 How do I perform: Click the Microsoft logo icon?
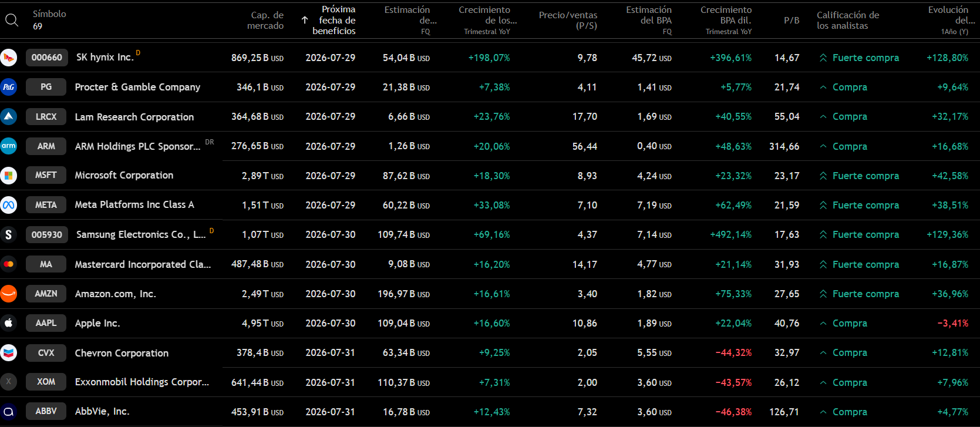tap(9, 175)
